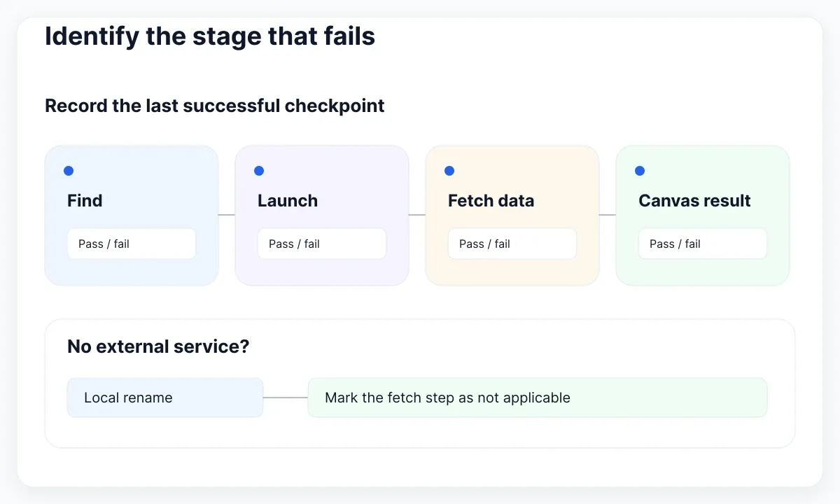Select the Find stage title
This screenshot has height=504, width=840.
85,201
